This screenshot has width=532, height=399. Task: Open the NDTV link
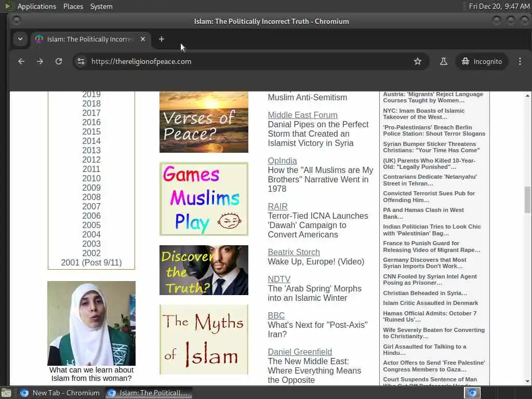pos(279,279)
